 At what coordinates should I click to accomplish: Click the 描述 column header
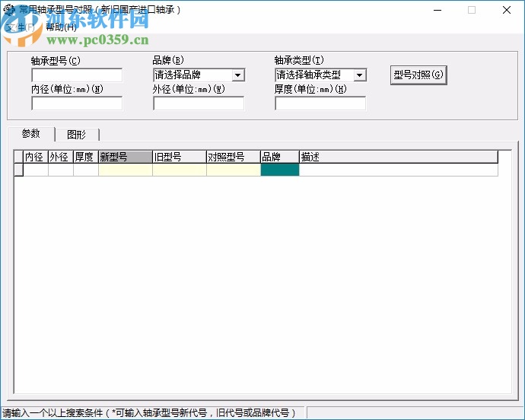pos(399,157)
